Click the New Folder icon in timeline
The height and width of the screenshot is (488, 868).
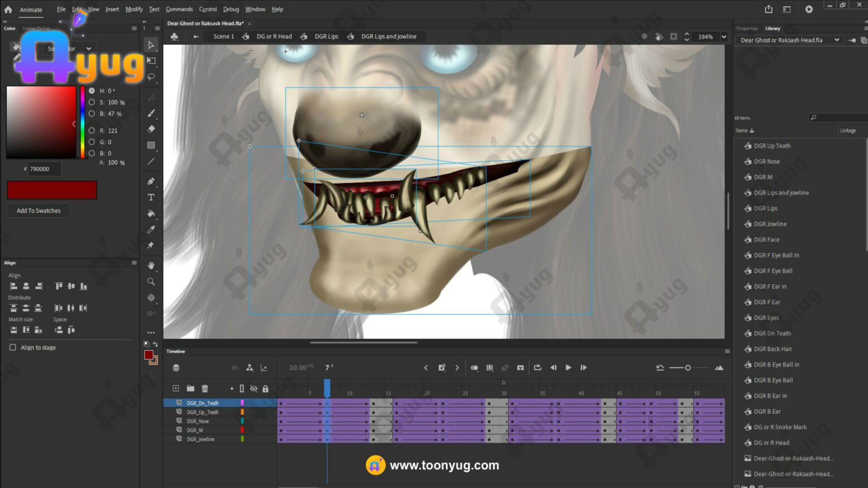190,388
